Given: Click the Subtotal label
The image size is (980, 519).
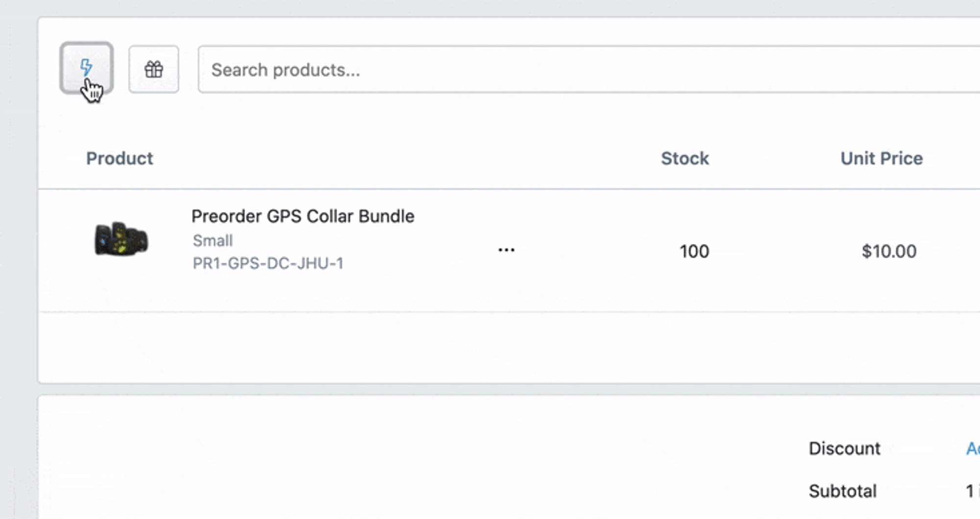Looking at the screenshot, I should (842, 491).
